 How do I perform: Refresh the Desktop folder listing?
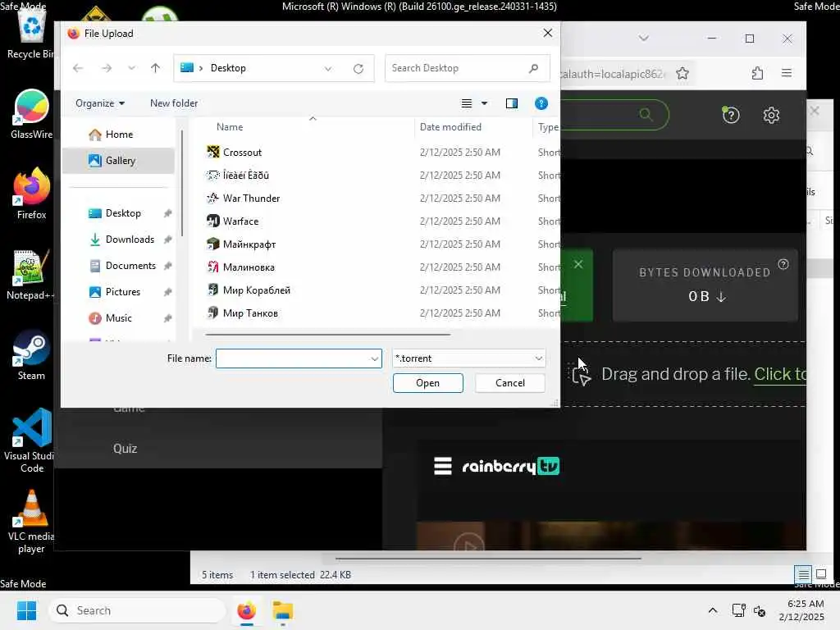tap(358, 69)
